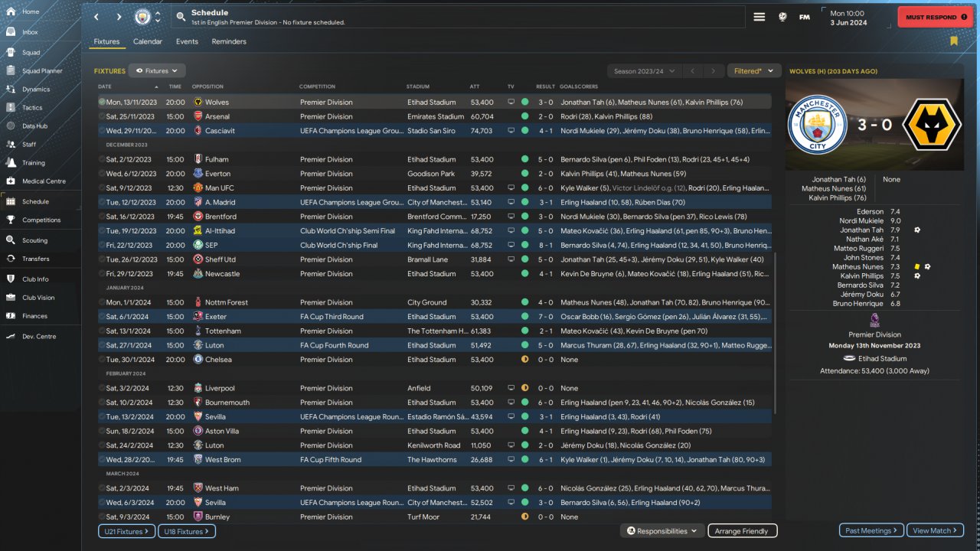Tick the selection circle on the Bournemouth fixture
The width and height of the screenshot is (980, 551).
pos(102,403)
